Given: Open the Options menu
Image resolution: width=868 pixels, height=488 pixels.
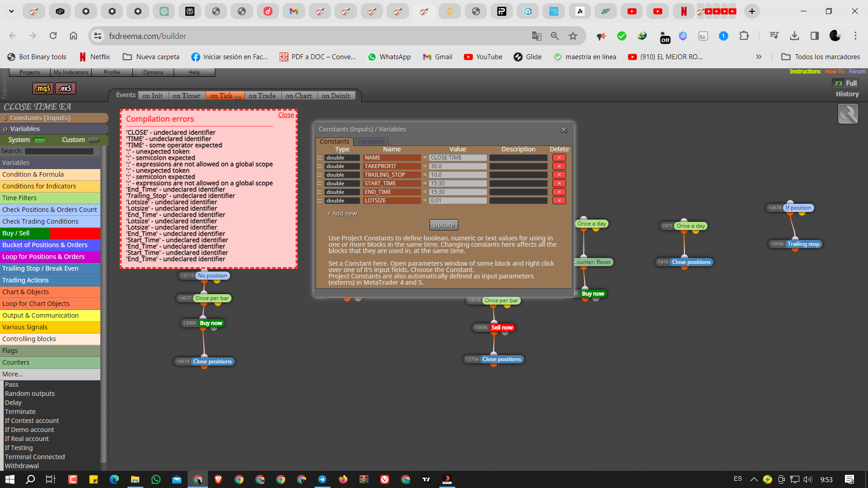Looking at the screenshot, I should point(153,72).
